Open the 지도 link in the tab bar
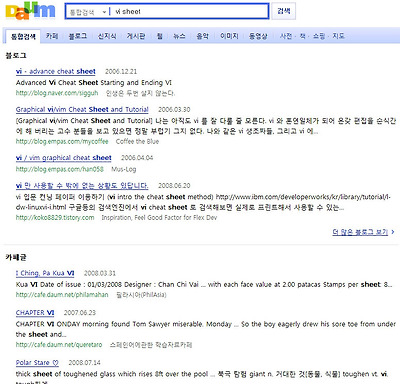Image resolution: width=400 pixels, height=384 pixels. (338, 36)
